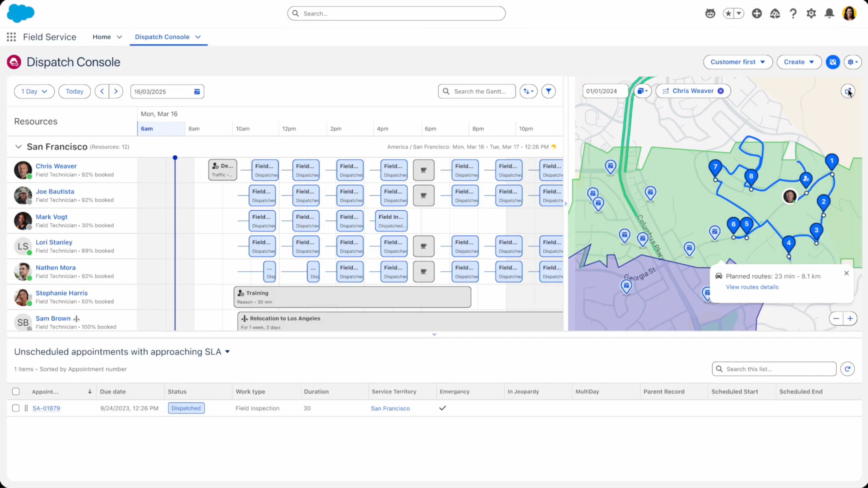Open the unscheduled appointments list view dropdown

click(x=228, y=352)
